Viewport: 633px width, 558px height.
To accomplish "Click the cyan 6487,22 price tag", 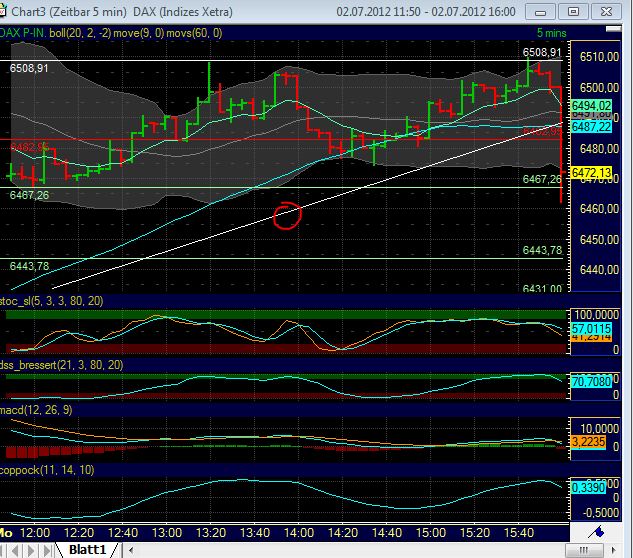I will (x=591, y=127).
